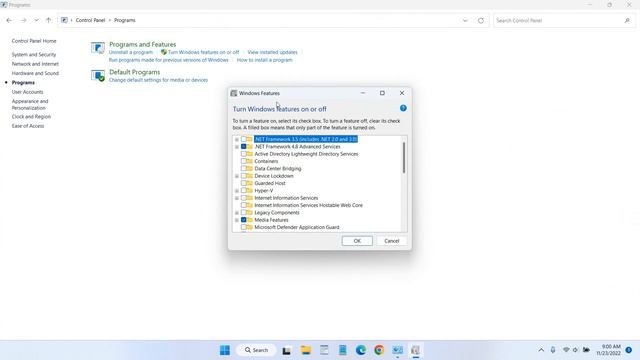640x360 pixels.
Task: Open User Accounts category
Action: pos(27,92)
